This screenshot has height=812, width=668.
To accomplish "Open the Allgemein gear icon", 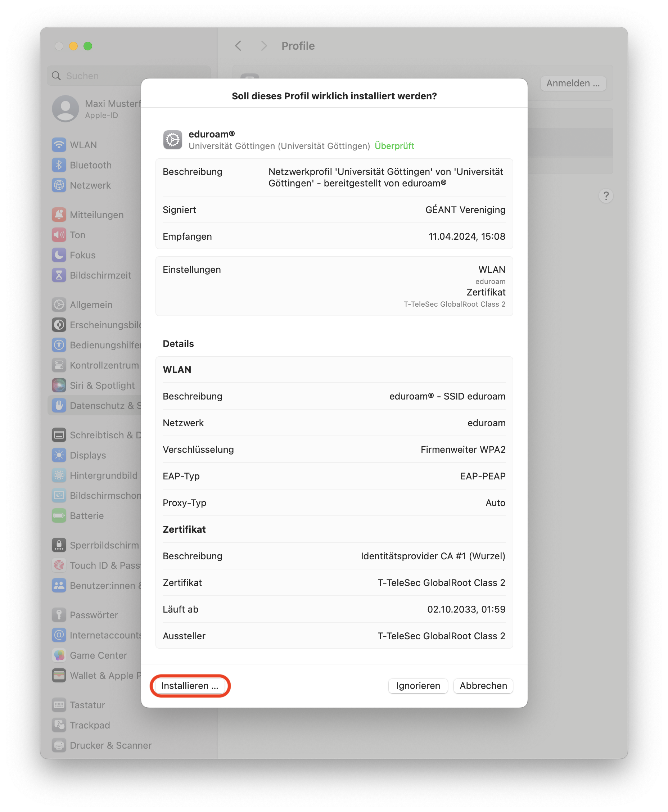I will [x=59, y=304].
